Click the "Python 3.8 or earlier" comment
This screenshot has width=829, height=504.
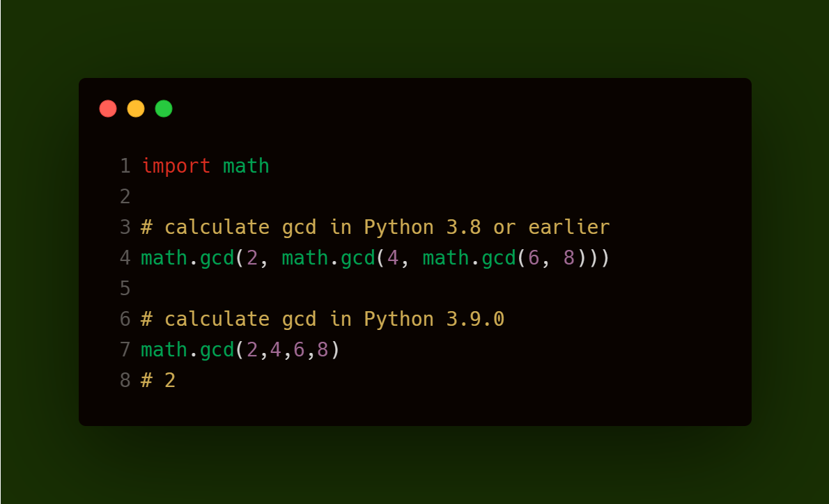375,228
